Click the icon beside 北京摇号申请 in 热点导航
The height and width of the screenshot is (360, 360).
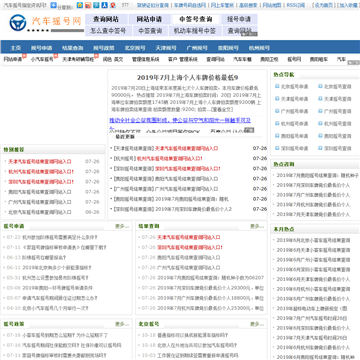point(277,86)
